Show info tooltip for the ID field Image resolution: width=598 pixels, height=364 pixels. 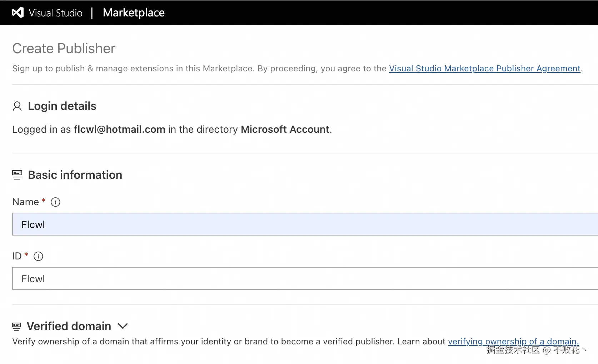click(38, 256)
